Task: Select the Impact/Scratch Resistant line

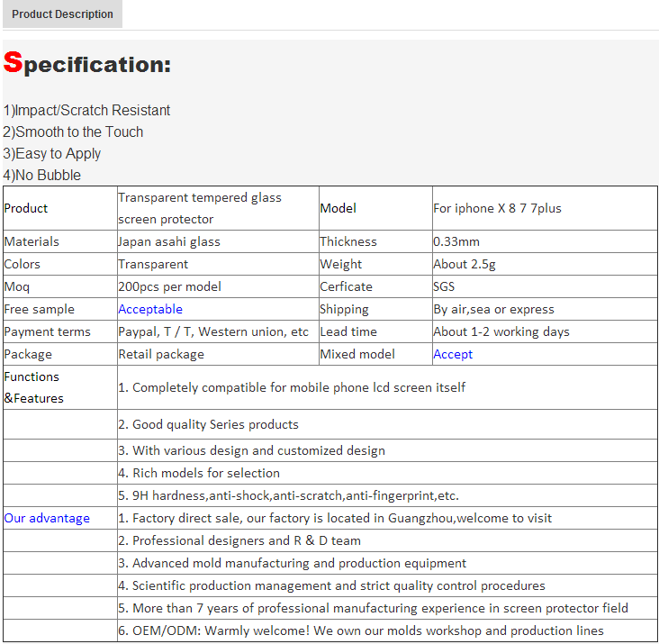Action: [x=86, y=110]
